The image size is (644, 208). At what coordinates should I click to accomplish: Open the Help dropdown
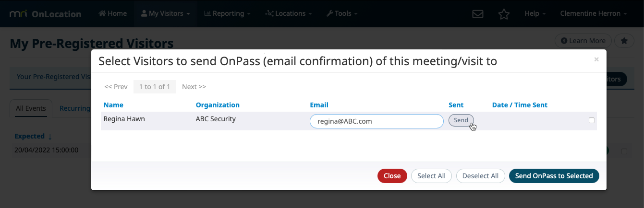[x=535, y=13]
